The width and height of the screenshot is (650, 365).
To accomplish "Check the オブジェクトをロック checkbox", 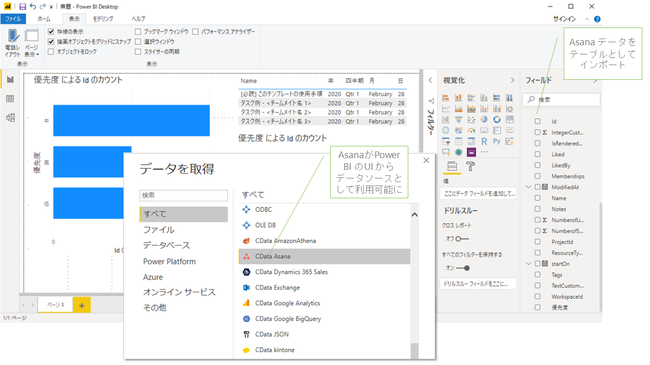I will 51,51.
